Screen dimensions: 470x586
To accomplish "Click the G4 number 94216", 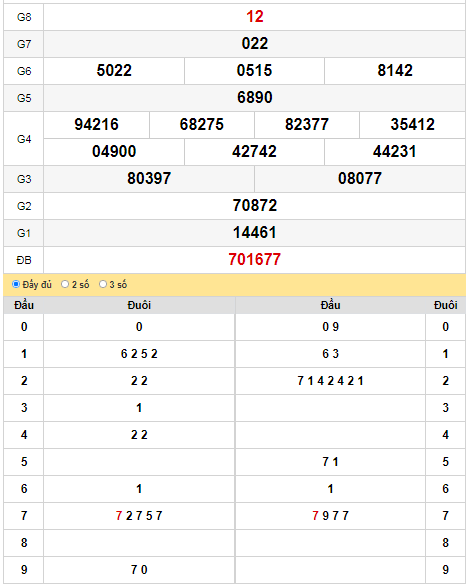I will tap(96, 124).
